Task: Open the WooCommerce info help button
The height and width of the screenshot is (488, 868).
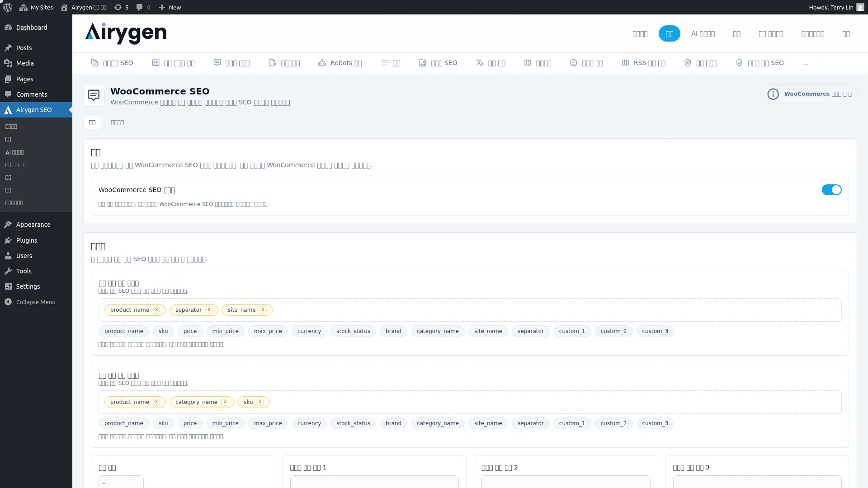Action: point(809,94)
